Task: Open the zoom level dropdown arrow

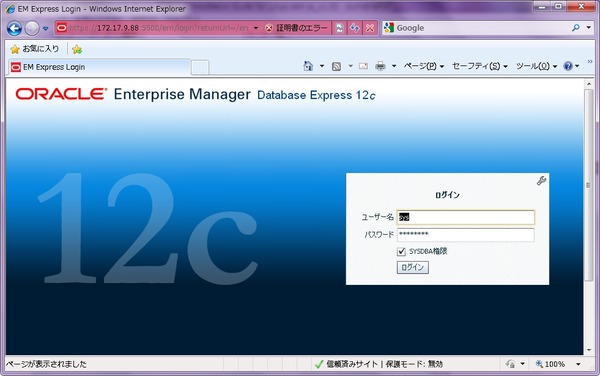Action: (578, 364)
